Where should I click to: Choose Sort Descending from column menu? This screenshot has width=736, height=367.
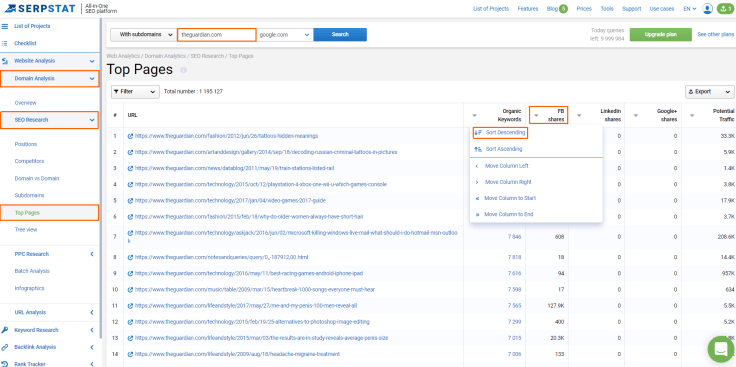500,133
